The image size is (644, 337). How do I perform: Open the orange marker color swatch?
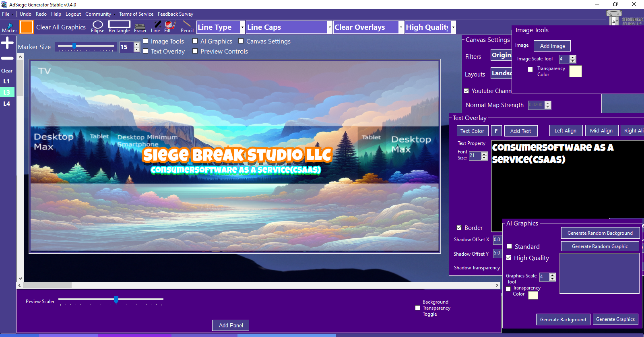[x=27, y=27]
